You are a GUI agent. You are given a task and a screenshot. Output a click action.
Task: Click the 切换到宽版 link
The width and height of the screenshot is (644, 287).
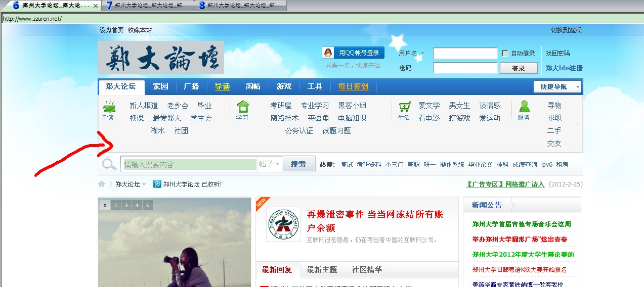point(566,30)
